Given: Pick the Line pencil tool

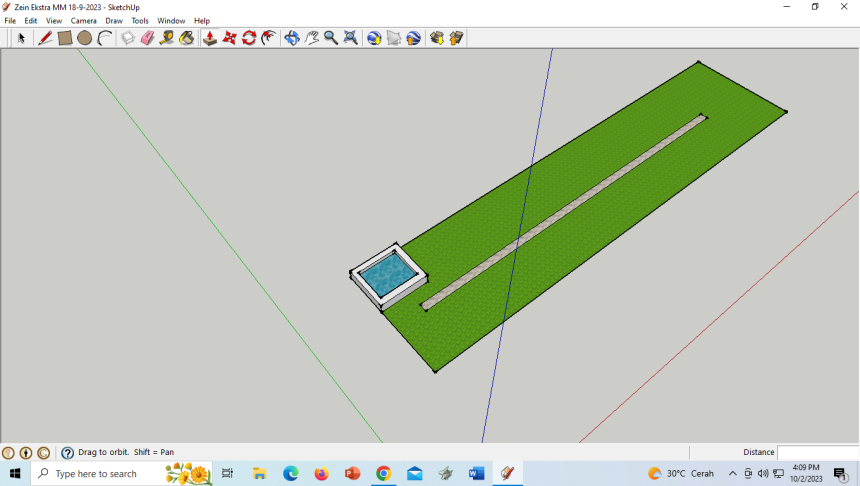Looking at the screenshot, I should point(45,38).
